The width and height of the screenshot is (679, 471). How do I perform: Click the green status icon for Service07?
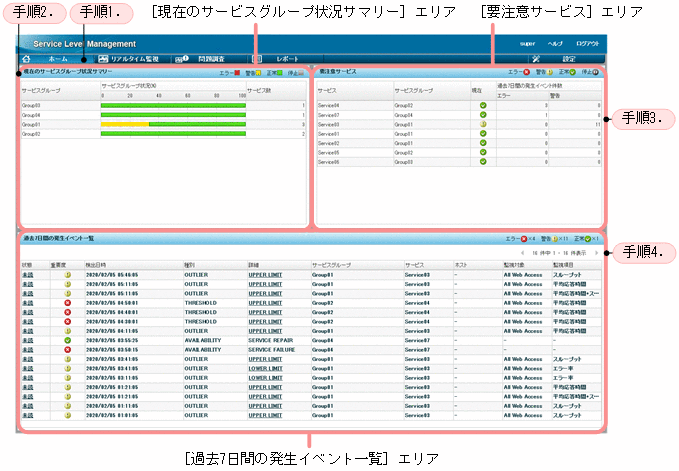pos(483,115)
